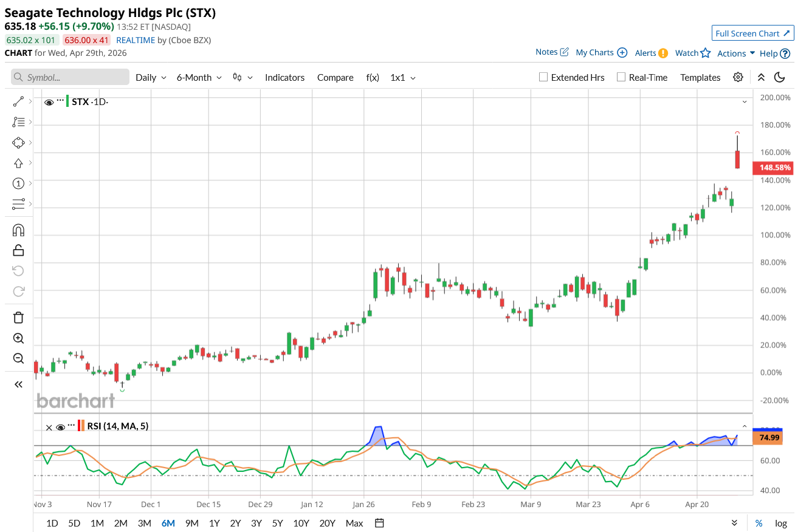This screenshot has height=532, width=795.
Task: Switch to dark mode moon icon
Action: click(779, 77)
